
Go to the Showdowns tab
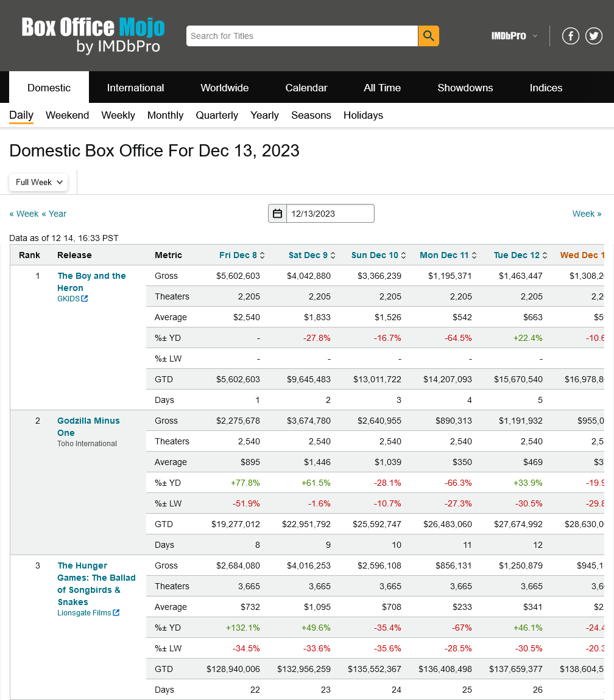click(465, 88)
